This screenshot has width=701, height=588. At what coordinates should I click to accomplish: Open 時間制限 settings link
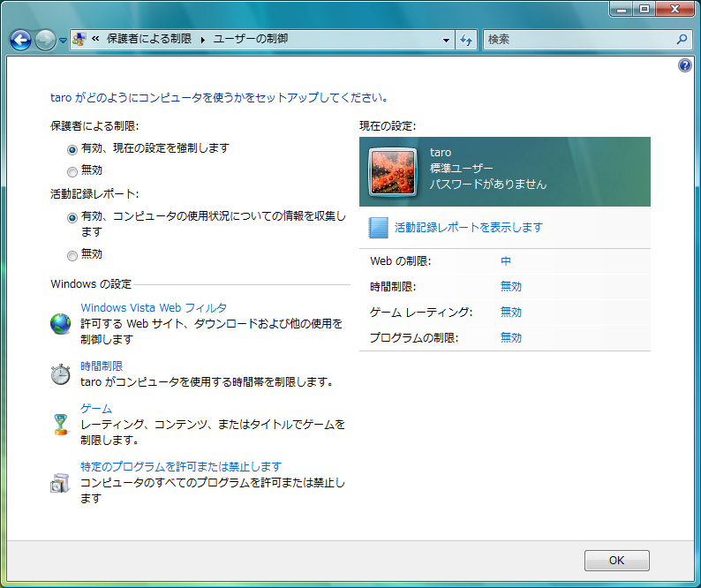click(102, 366)
